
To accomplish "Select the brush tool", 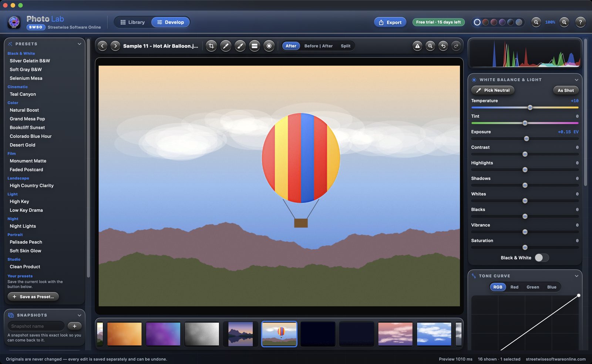I will (240, 46).
